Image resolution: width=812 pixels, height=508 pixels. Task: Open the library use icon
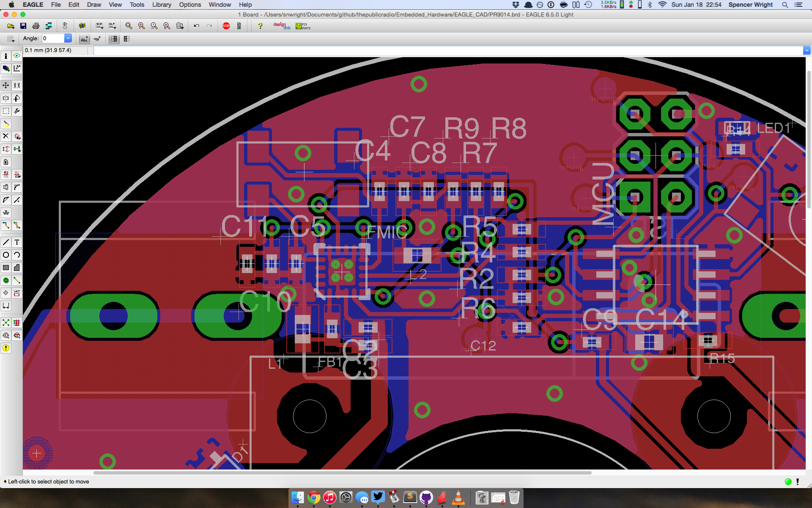82,26
